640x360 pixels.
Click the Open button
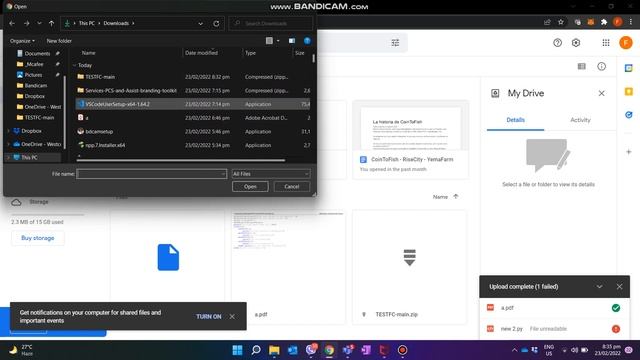(x=250, y=187)
